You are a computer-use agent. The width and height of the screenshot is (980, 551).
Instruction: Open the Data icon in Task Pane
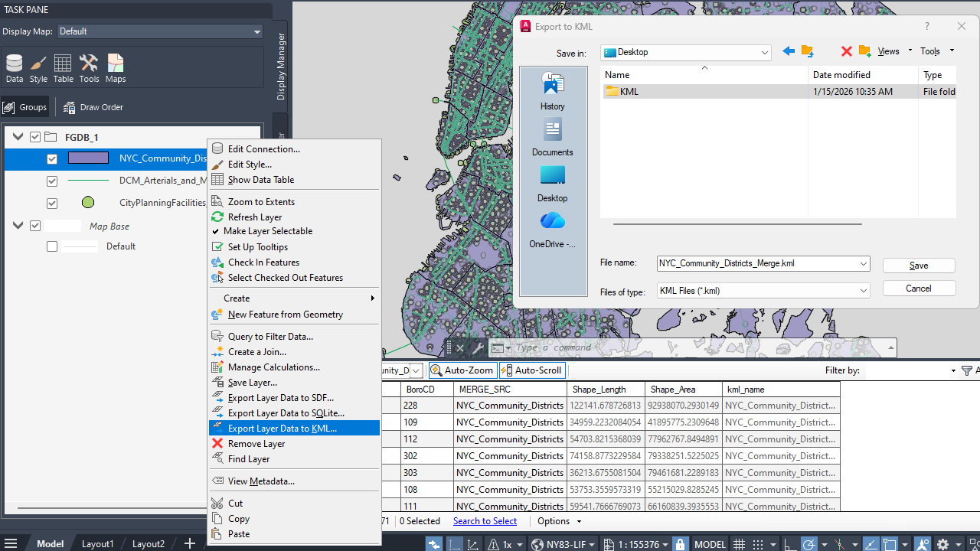click(x=14, y=68)
